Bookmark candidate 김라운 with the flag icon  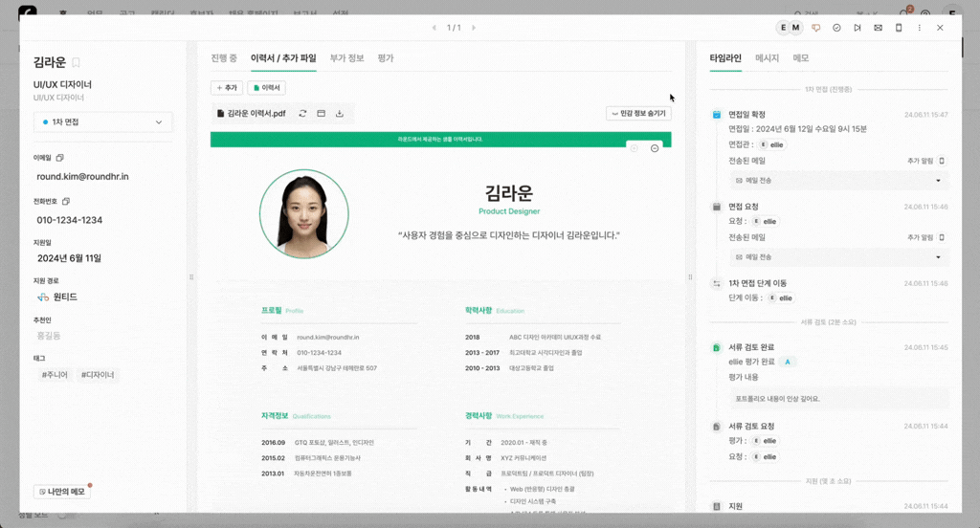point(77,62)
